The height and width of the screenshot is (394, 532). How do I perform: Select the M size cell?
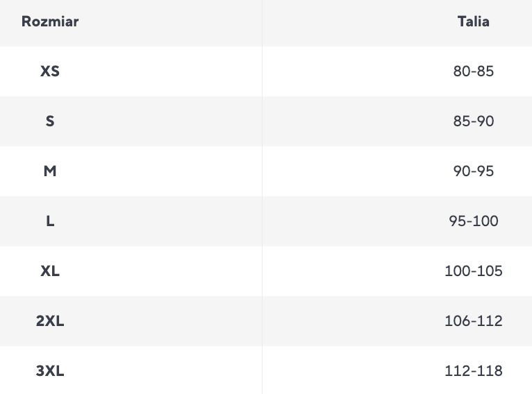tap(50, 171)
